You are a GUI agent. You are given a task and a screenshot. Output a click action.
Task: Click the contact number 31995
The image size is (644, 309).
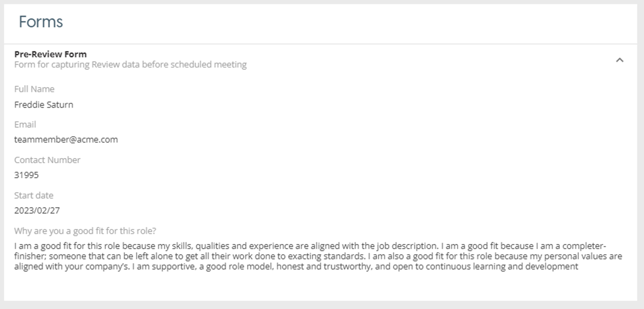26,175
